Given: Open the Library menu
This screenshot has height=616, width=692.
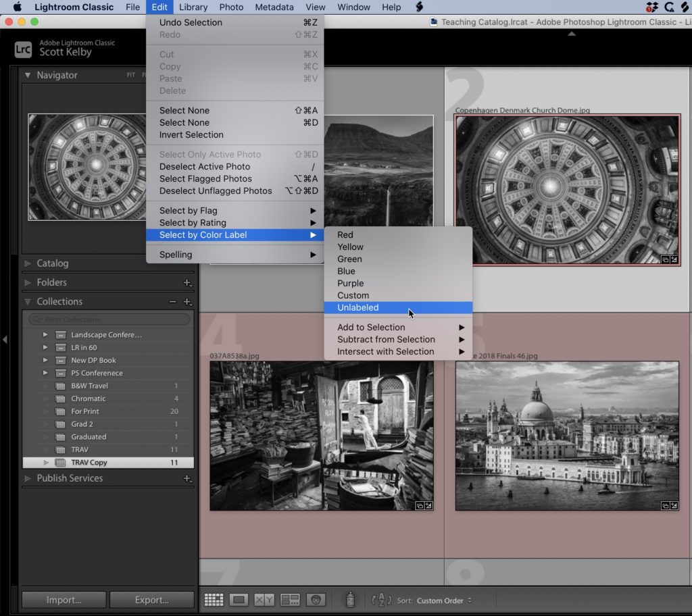Looking at the screenshot, I should pyautogui.click(x=193, y=7).
